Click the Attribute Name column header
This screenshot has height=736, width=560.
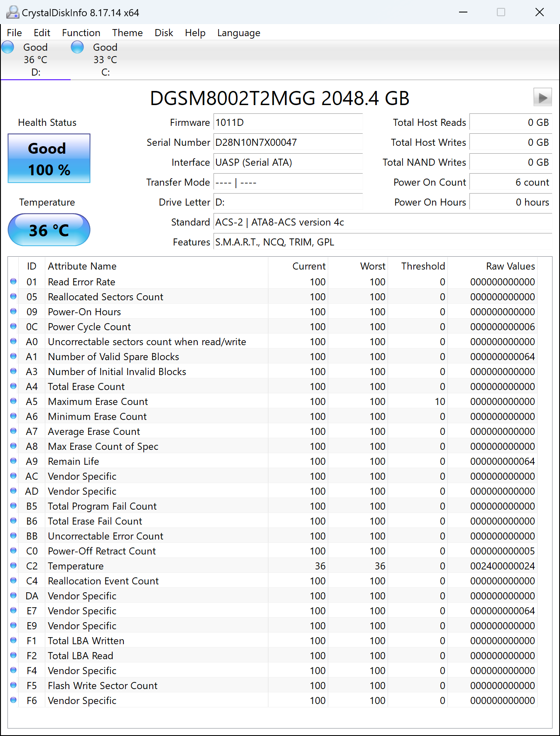156,266
